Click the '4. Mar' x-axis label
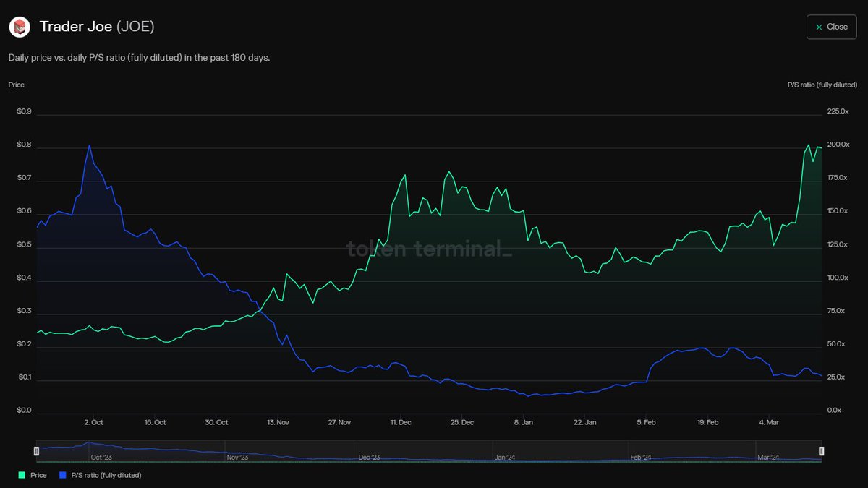 pyautogui.click(x=769, y=422)
